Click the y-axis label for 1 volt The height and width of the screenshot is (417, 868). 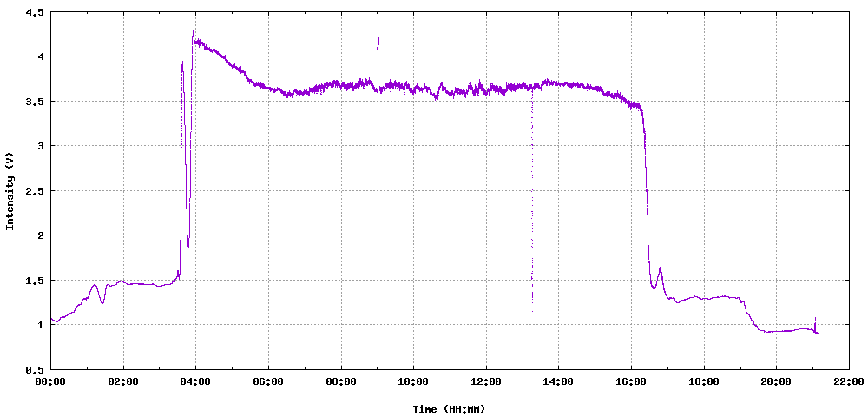click(x=40, y=325)
